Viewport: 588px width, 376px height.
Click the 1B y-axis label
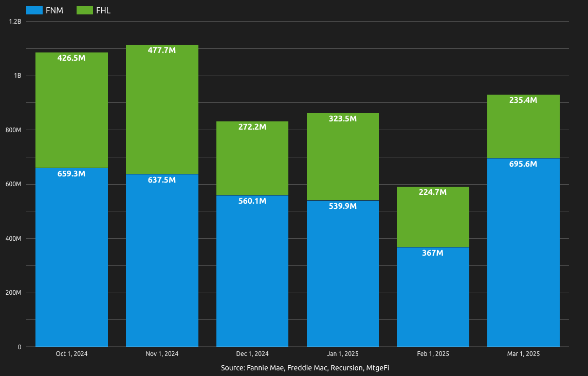(x=17, y=76)
